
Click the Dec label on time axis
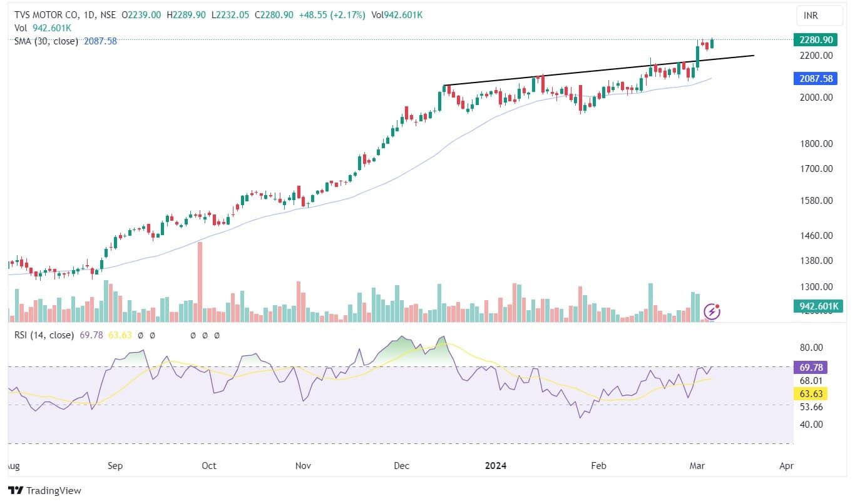[x=402, y=466]
